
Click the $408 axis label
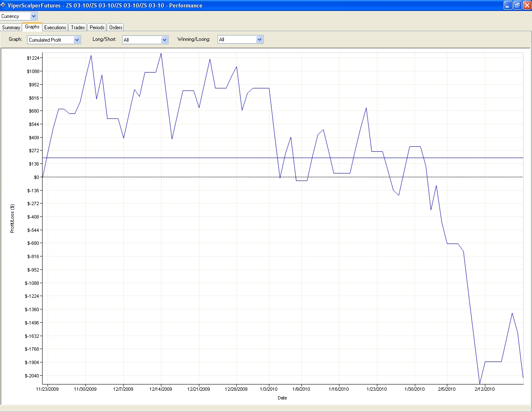click(x=34, y=138)
